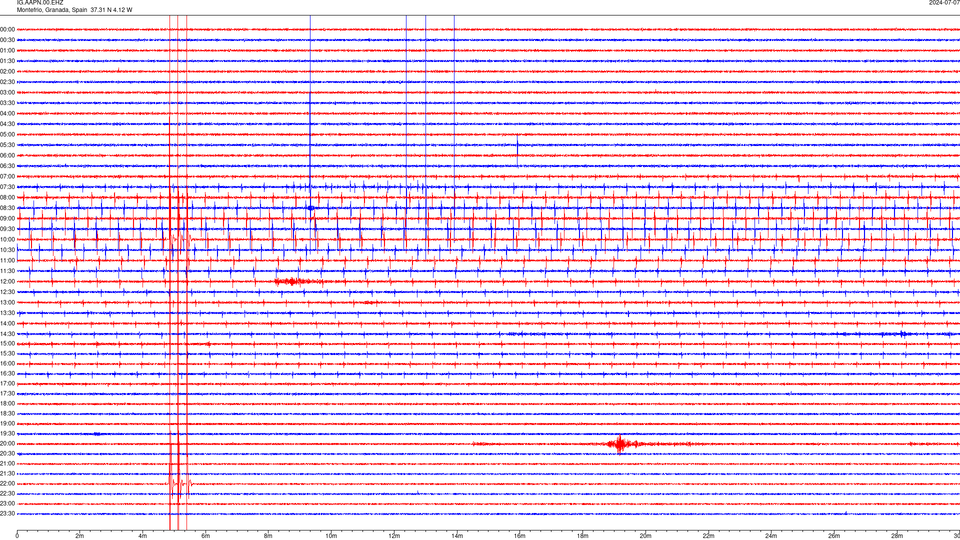
Task: Pick the 02:30 time label
Action: point(7,82)
